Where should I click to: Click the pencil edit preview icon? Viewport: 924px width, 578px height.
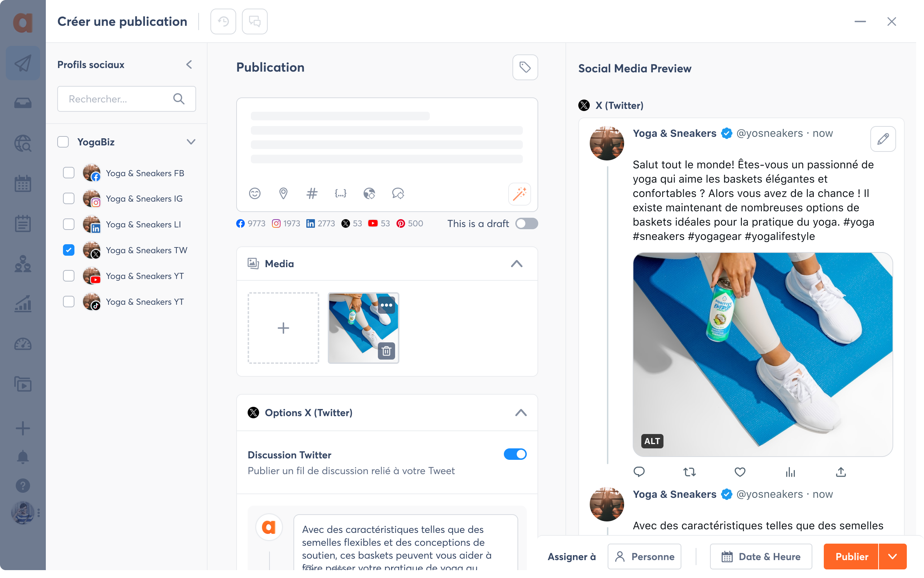[883, 139]
